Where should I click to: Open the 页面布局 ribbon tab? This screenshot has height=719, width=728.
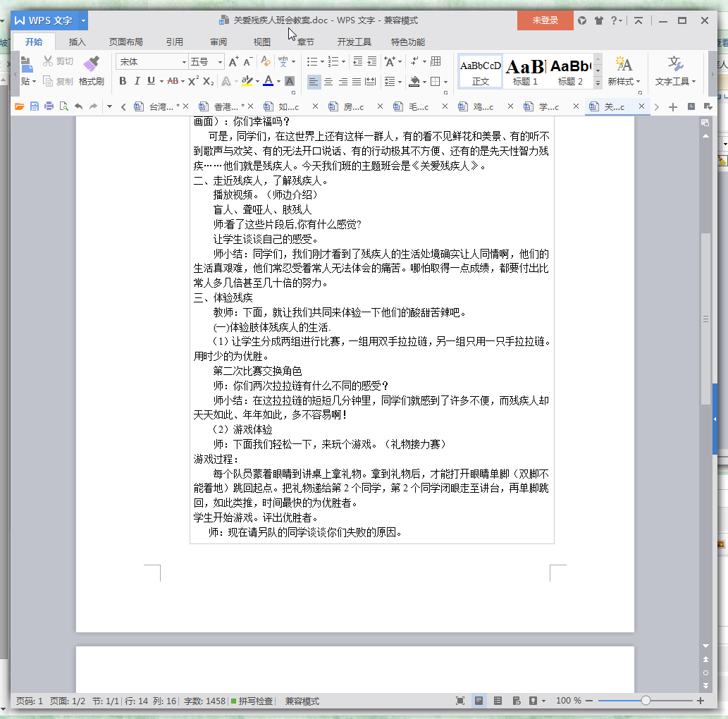click(126, 42)
